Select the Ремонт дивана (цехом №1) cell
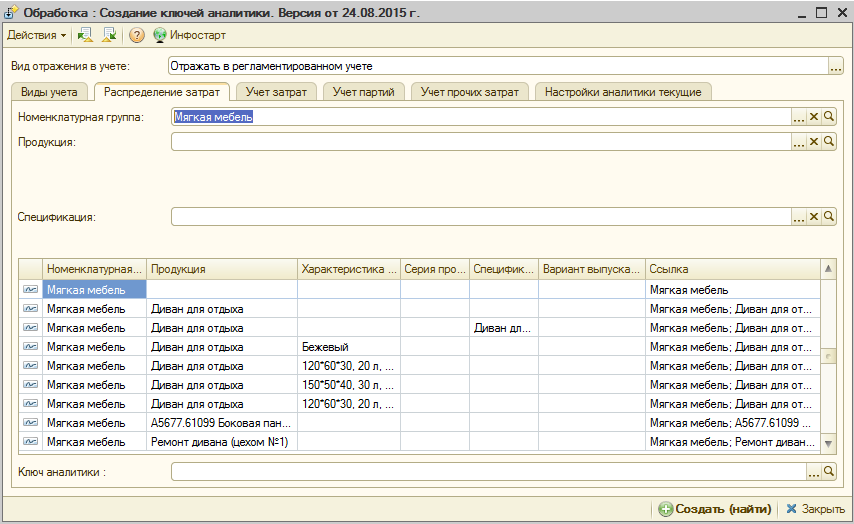 tap(222, 442)
